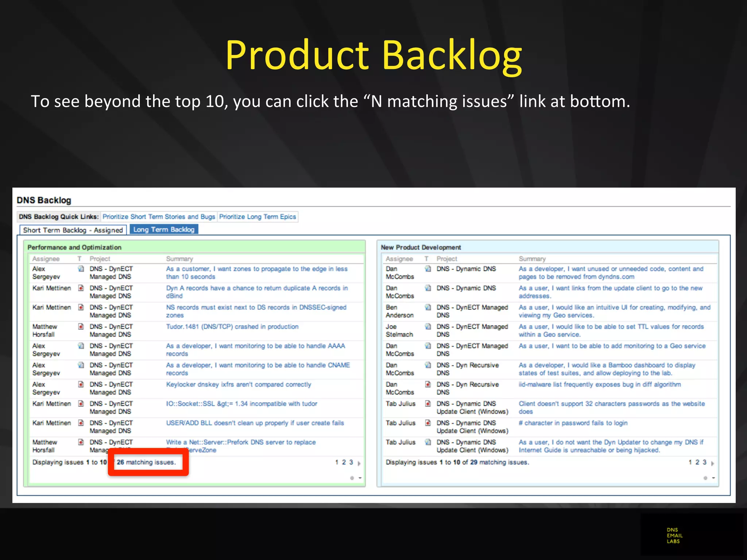
Task: Open issue 'Keylocker dnskey ixfrs aren't compared correctly'
Action: [239, 385]
